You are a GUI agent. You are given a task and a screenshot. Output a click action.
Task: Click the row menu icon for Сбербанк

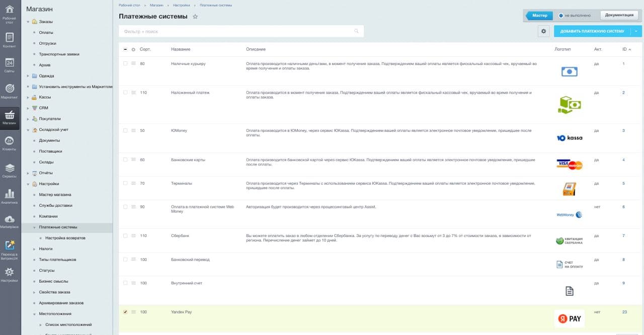coord(134,235)
